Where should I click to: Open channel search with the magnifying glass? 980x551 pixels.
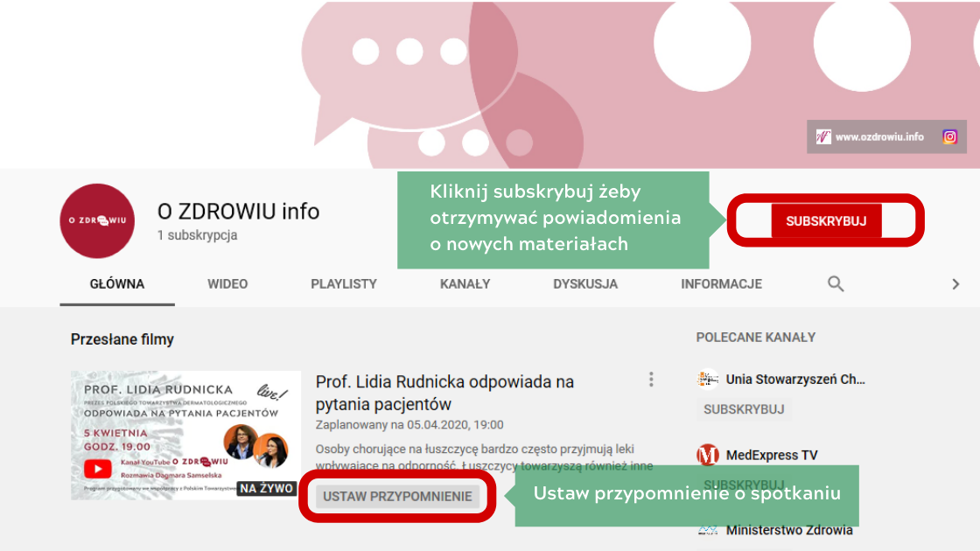[x=836, y=283]
